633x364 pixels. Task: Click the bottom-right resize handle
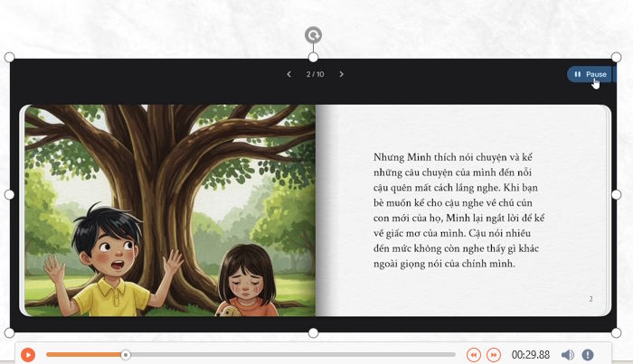pos(616,333)
